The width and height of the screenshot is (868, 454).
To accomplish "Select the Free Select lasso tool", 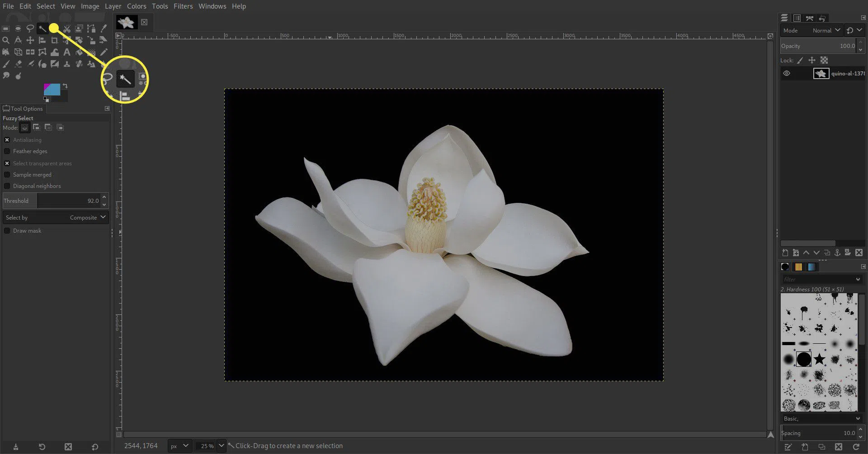I will 30,28.
